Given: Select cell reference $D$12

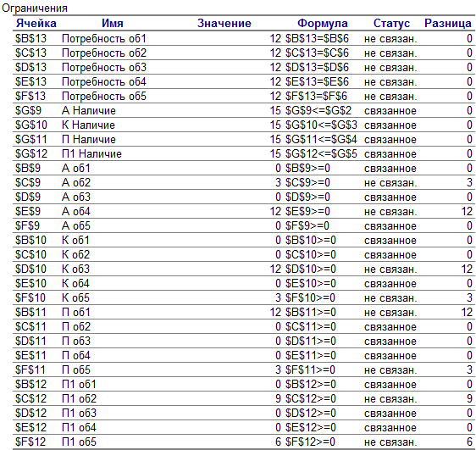Looking at the screenshot, I should (30, 413).
